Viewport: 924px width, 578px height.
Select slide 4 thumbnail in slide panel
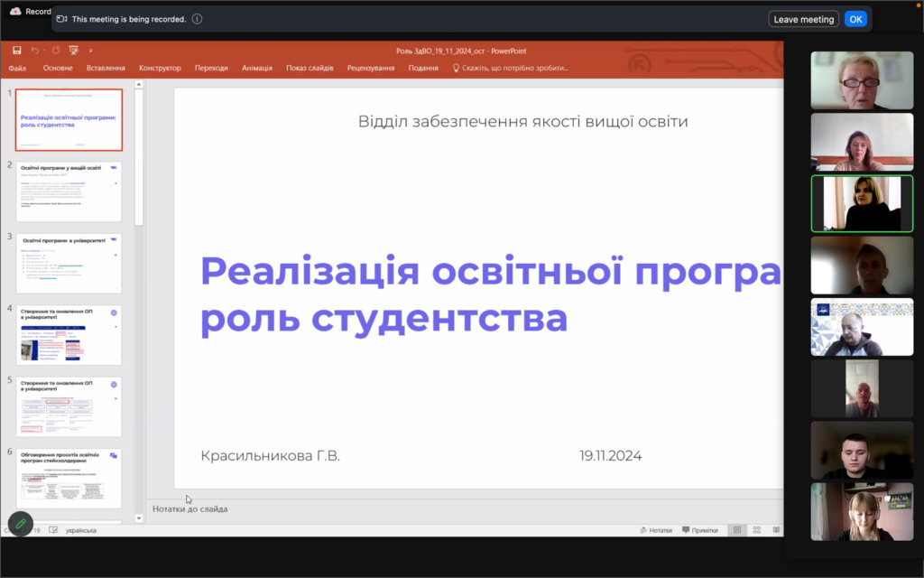(69, 334)
